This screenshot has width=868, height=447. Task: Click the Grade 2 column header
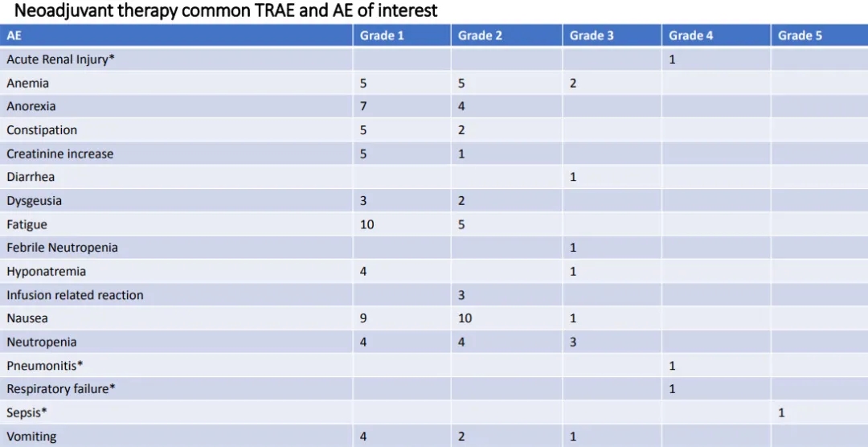pyautogui.click(x=480, y=35)
